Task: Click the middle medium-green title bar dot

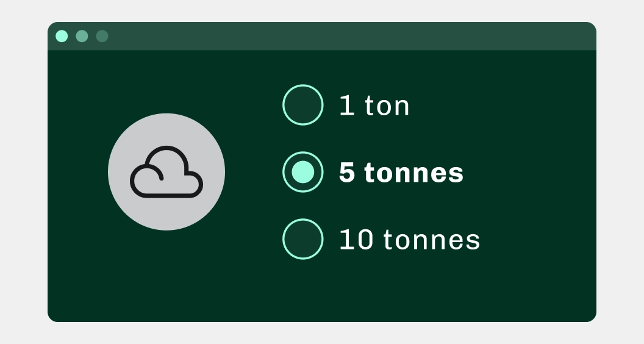Action: click(x=82, y=36)
